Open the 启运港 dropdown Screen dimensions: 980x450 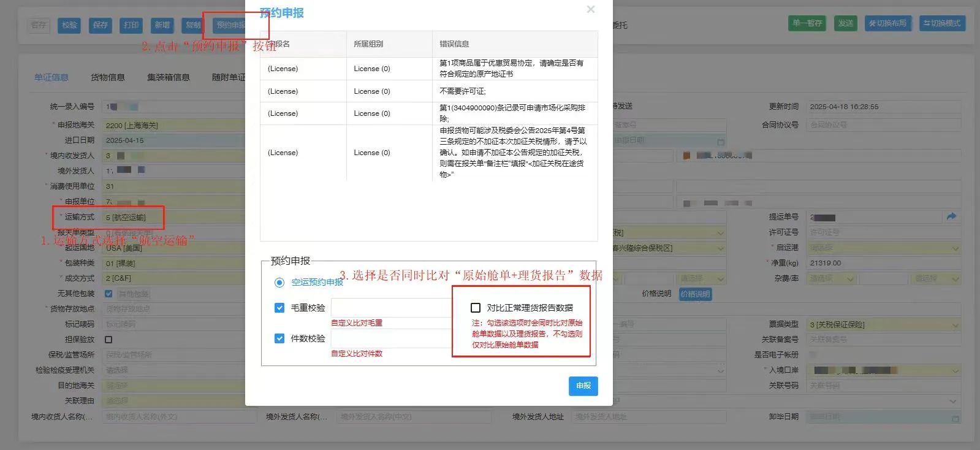(954, 248)
